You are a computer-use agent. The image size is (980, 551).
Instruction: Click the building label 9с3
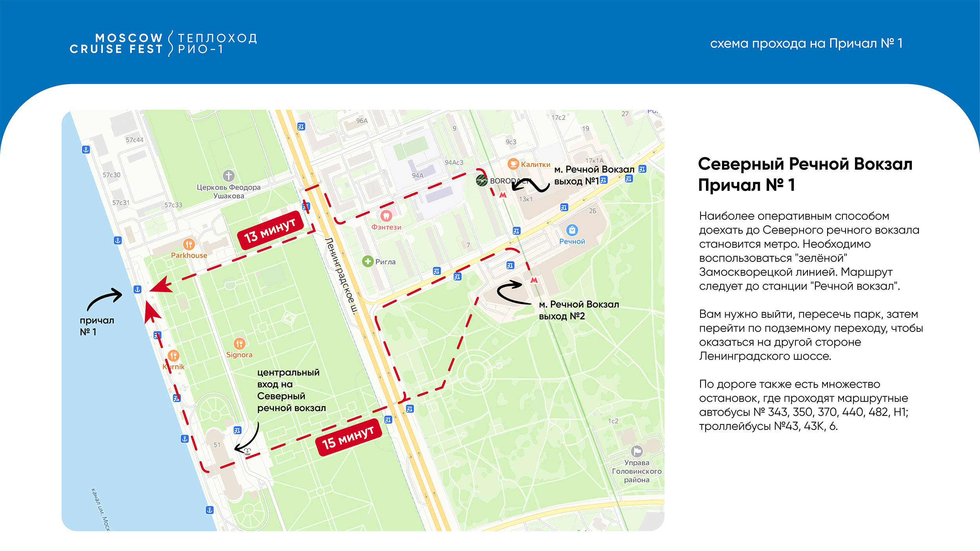click(511, 142)
